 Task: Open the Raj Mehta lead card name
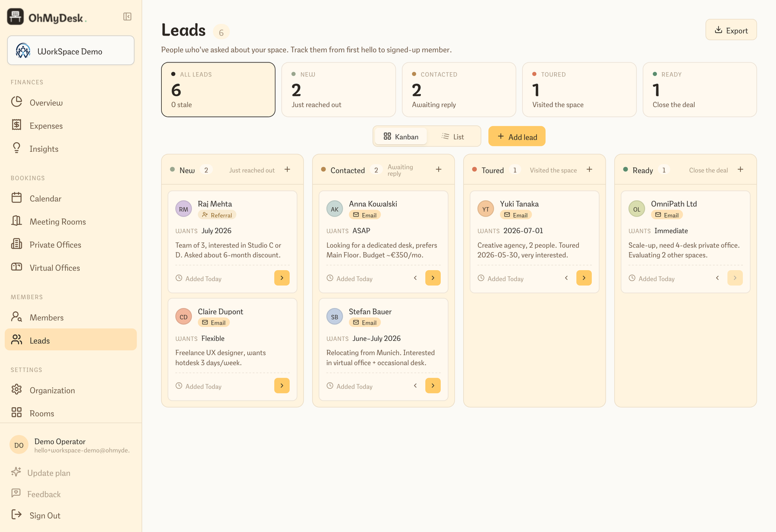[214, 204]
